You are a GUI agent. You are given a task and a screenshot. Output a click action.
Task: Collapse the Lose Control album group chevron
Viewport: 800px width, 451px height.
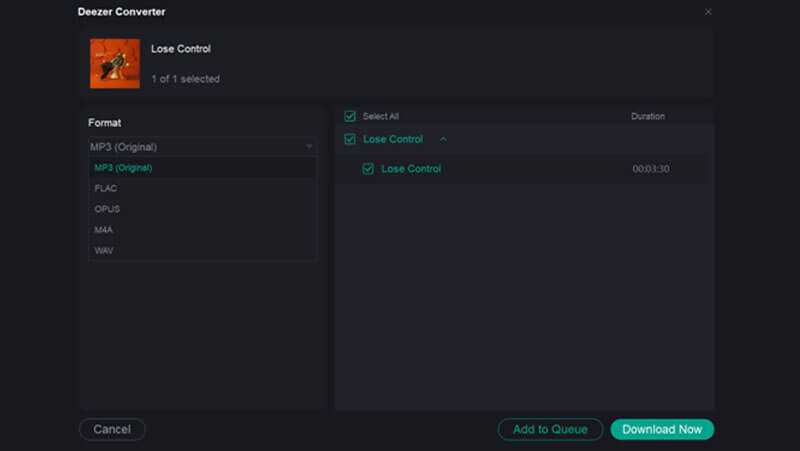tap(443, 139)
